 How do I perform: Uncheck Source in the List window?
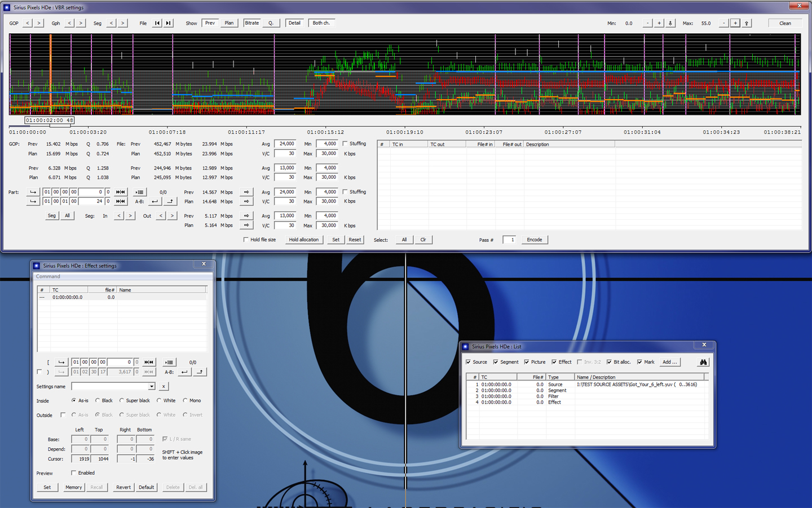point(468,362)
